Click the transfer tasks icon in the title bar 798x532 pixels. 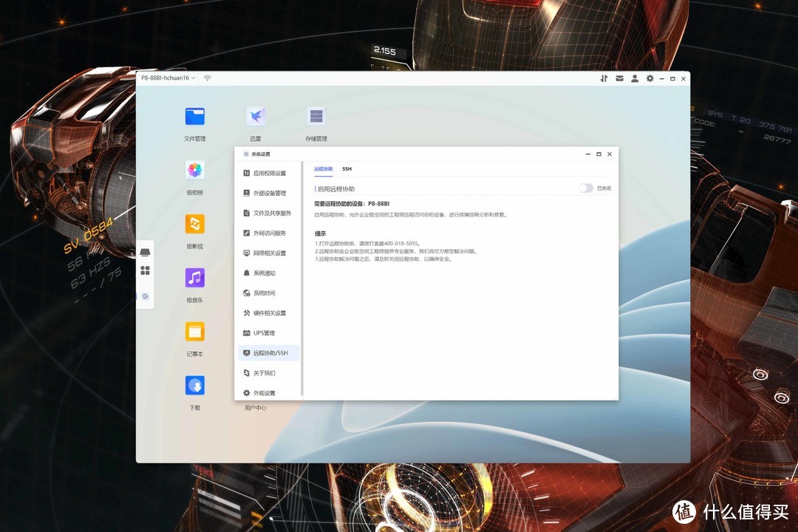click(604, 78)
